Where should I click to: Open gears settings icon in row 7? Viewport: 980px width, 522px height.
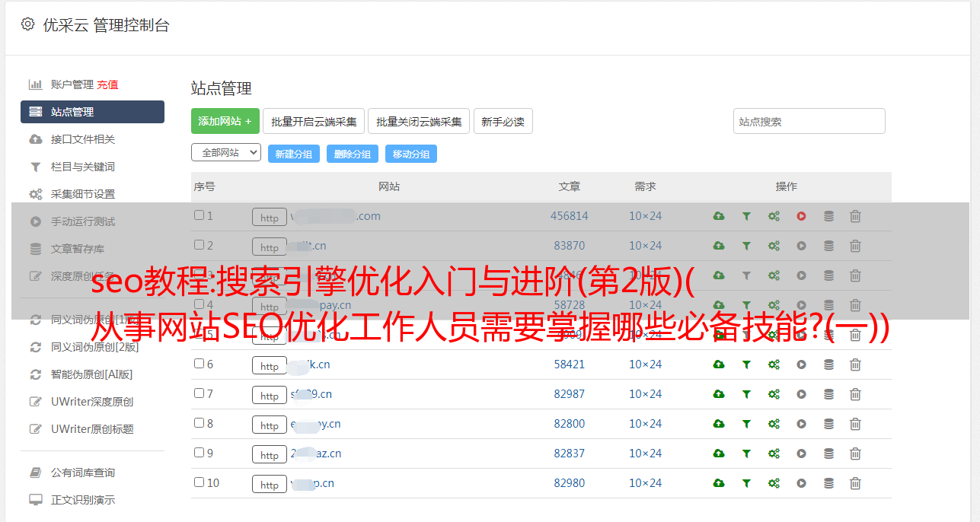coord(774,394)
